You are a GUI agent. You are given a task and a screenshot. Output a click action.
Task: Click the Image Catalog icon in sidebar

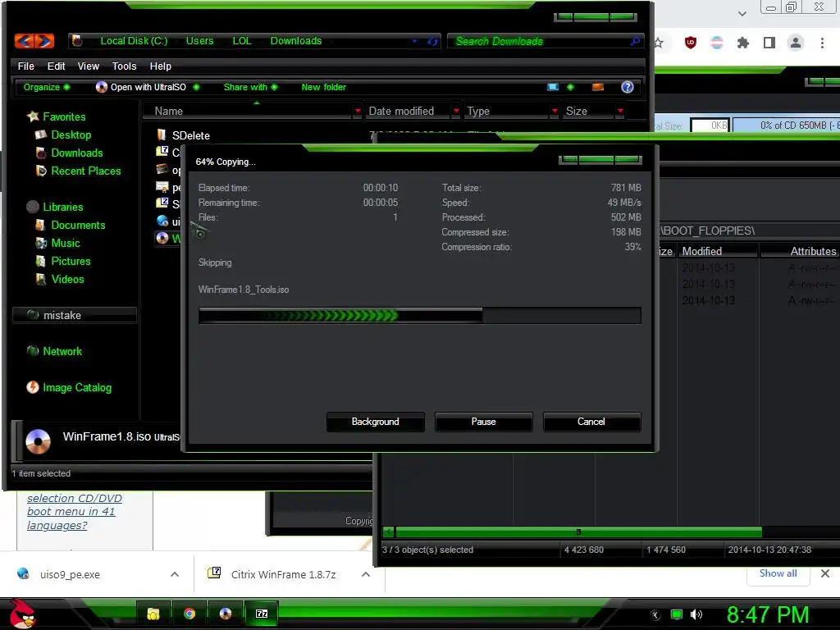tap(33, 387)
